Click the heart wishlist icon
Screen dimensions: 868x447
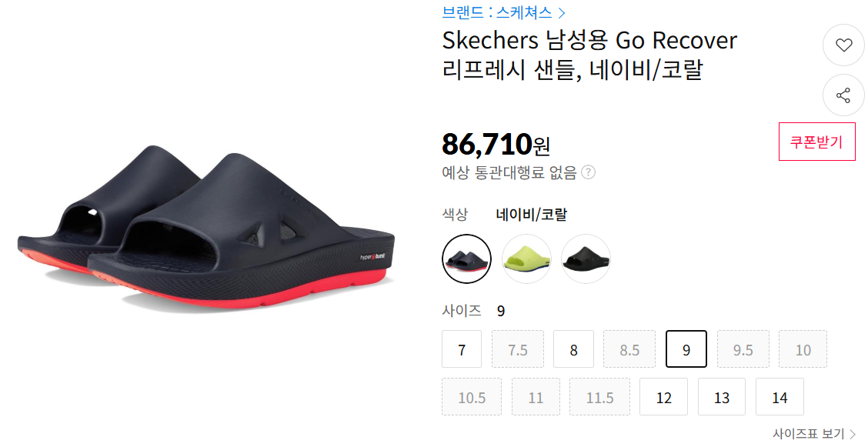843,45
